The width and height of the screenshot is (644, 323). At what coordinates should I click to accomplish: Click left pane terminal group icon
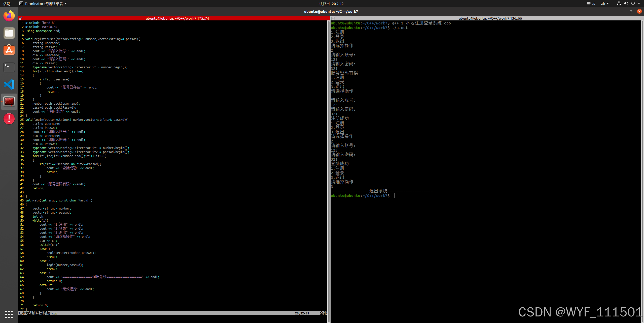(x=21, y=18)
